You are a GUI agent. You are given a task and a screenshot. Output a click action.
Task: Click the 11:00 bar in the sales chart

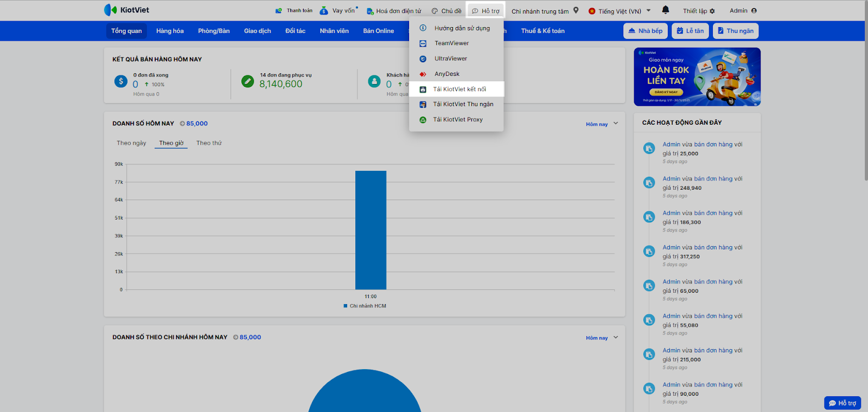371,230
